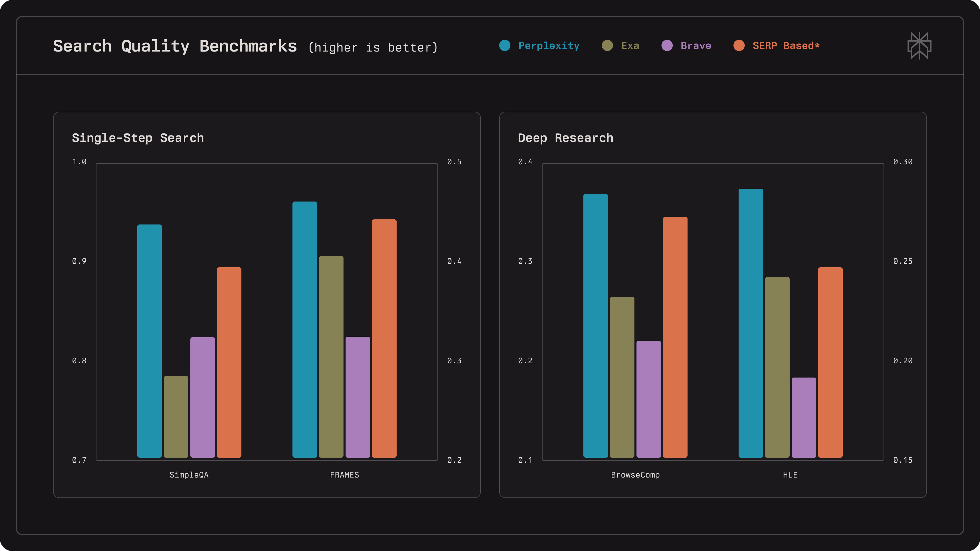Click the SERP Based* legend label
Image resolution: width=980 pixels, height=551 pixels.
point(786,46)
